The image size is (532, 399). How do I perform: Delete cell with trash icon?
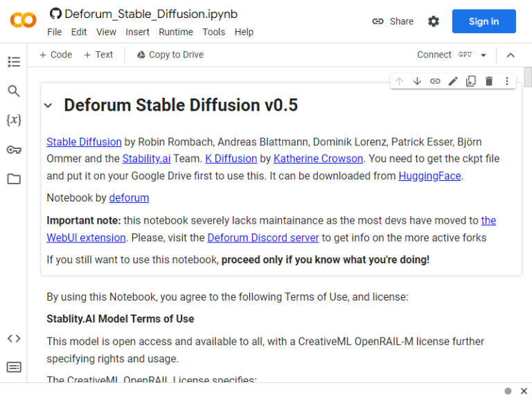coord(489,81)
